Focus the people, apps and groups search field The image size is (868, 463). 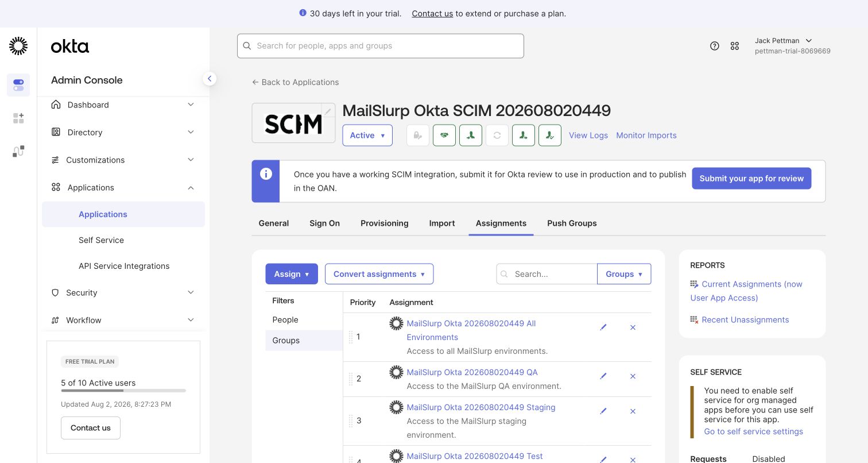tap(381, 46)
